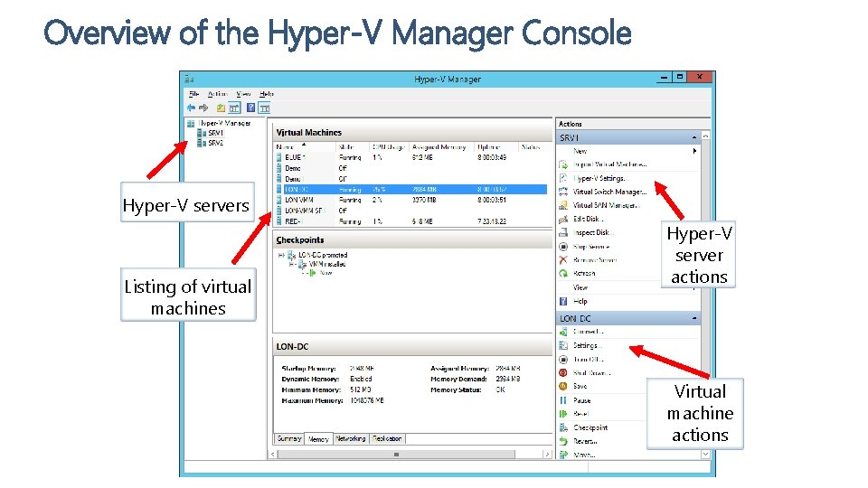
Task: Sort virtual machines by Name column
Action: pos(305,147)
